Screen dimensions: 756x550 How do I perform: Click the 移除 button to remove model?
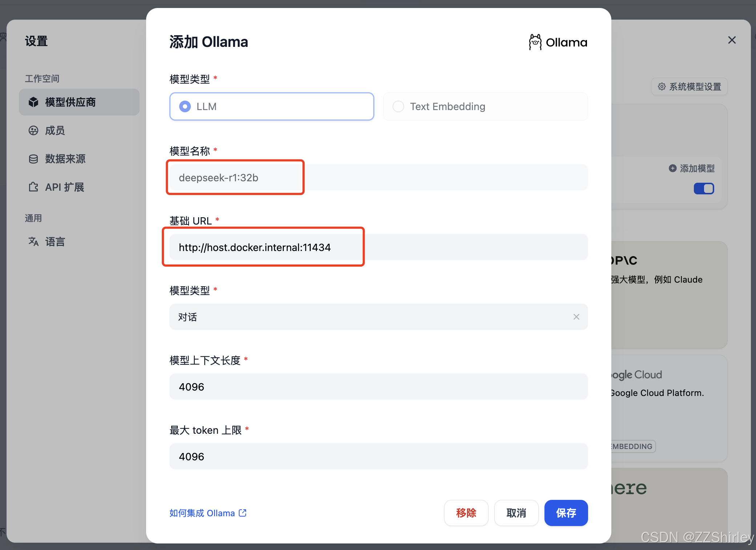466,513
